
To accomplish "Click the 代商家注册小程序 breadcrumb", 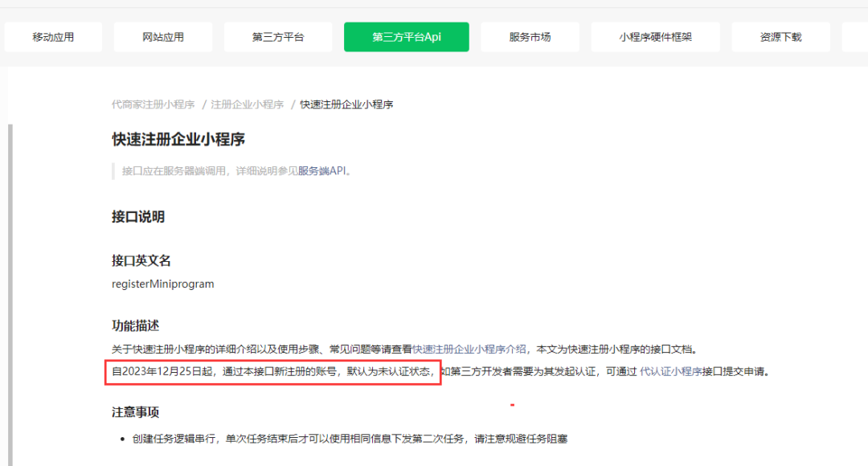I will tap(153, 104).
